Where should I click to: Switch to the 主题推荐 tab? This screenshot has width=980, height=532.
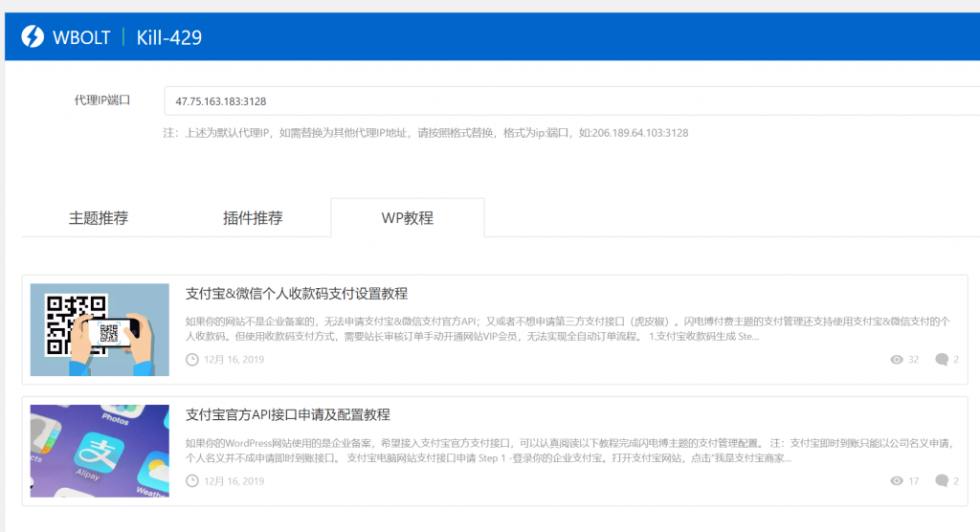pos(99,218)
